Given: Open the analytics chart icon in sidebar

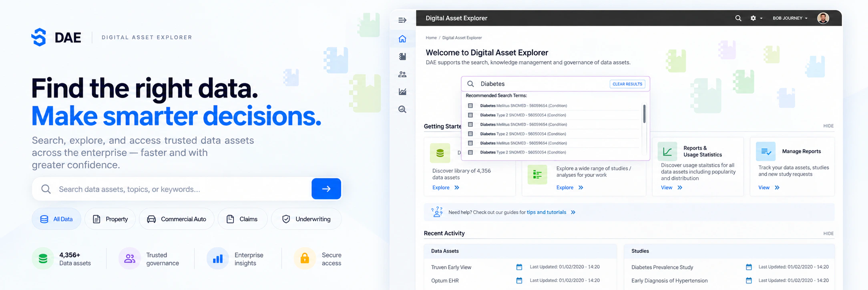Looking at the screenshot, I should tap(402, 92).
